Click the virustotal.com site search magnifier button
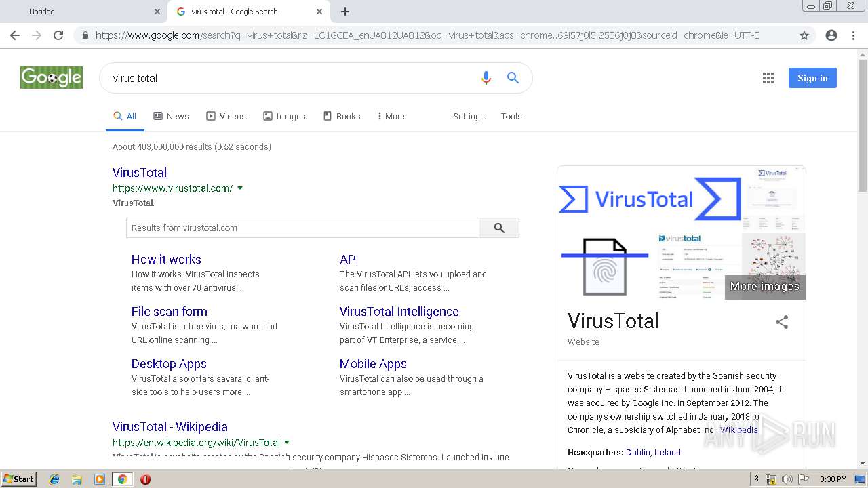The height and width of the screenshot is (488, 868). 499,228
